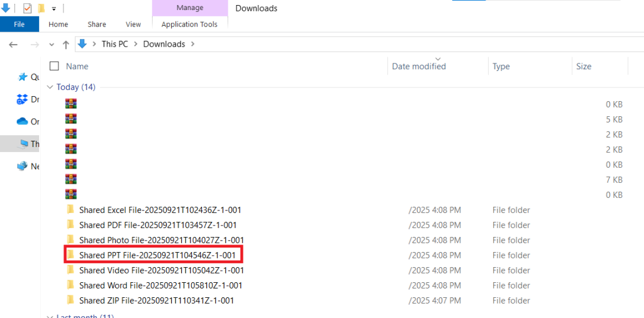Image resolution: width=644 pixels, height=318 pixels.
Task: Click the New folder icon in title bar
Action: [42, 8]
